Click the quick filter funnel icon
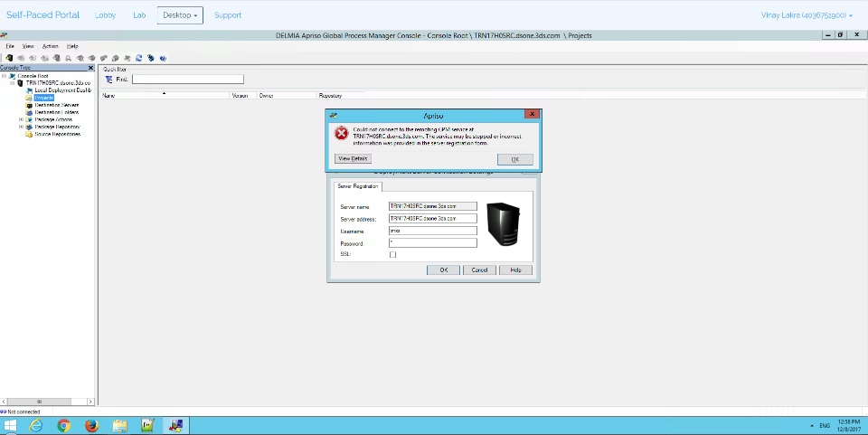Image resolution: width=868 pixels, height=435 pixels. (x=109, y=80)
